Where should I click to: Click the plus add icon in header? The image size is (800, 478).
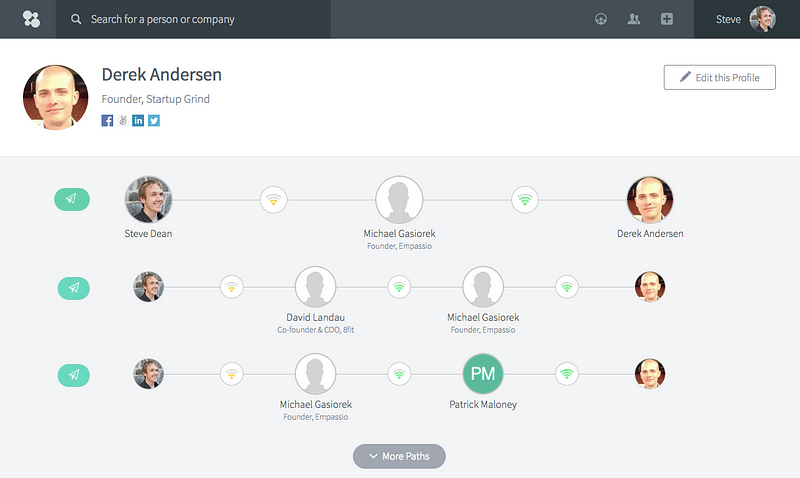click(667, 19)
